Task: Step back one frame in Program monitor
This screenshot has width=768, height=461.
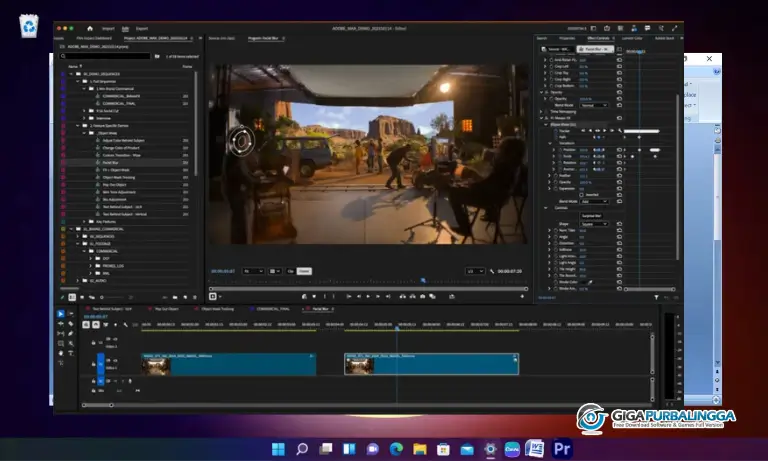Action: [359, 296]
